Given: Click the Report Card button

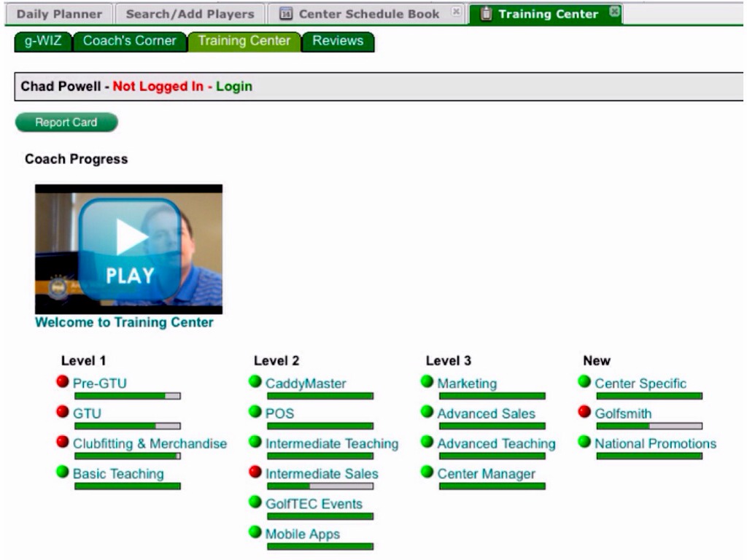Looking at the screenshot, I should pyautogui.click(x=66, y=122).
